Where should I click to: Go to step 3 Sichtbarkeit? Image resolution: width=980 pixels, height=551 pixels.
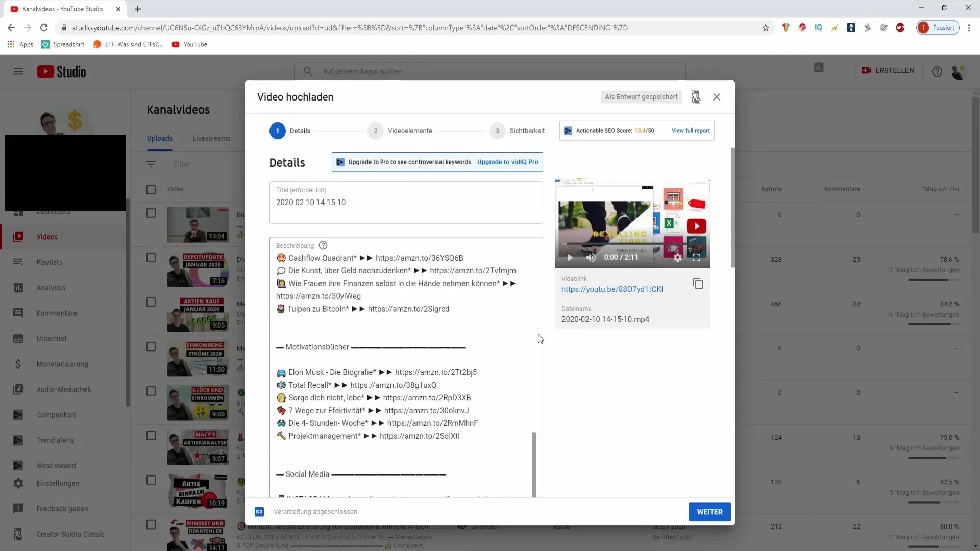click(x=517, y=131)
